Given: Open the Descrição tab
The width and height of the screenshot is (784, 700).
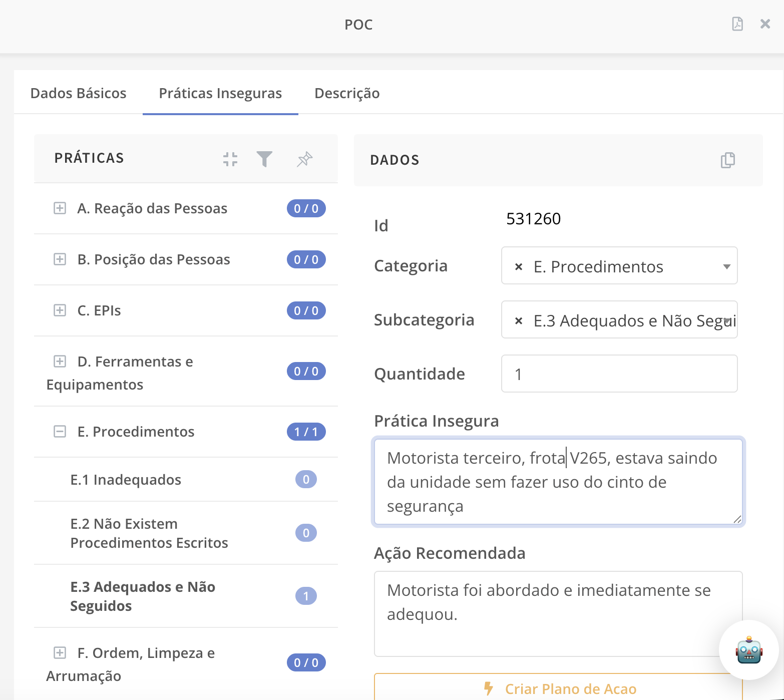Looking at the screenshot, I should tap(347, 93).
